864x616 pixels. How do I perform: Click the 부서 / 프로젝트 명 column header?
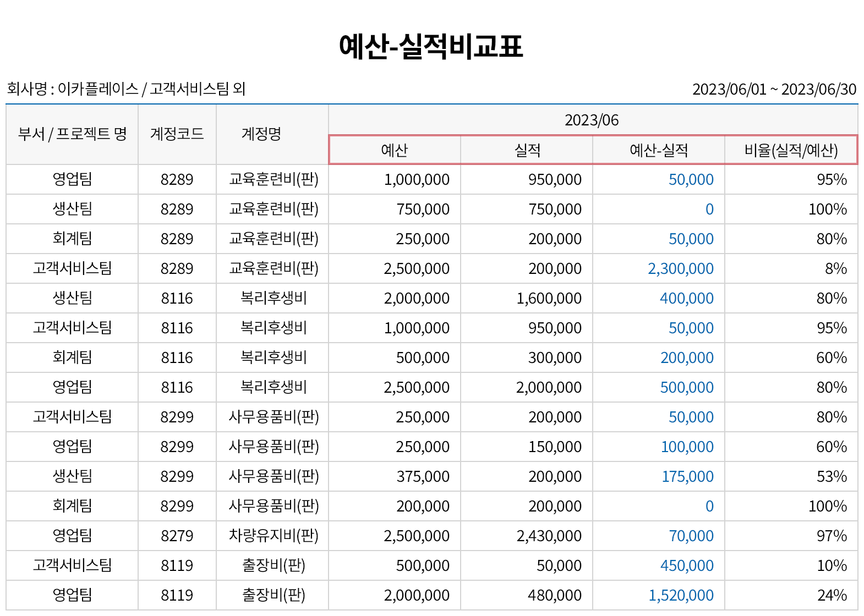coord(72,134)
